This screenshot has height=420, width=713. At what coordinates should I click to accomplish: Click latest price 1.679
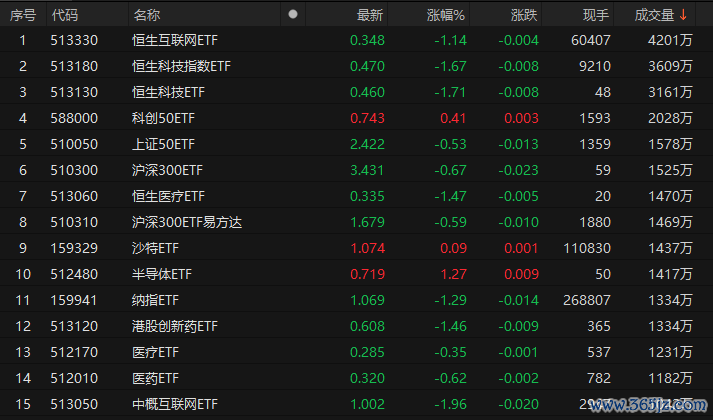click(367, 222)
